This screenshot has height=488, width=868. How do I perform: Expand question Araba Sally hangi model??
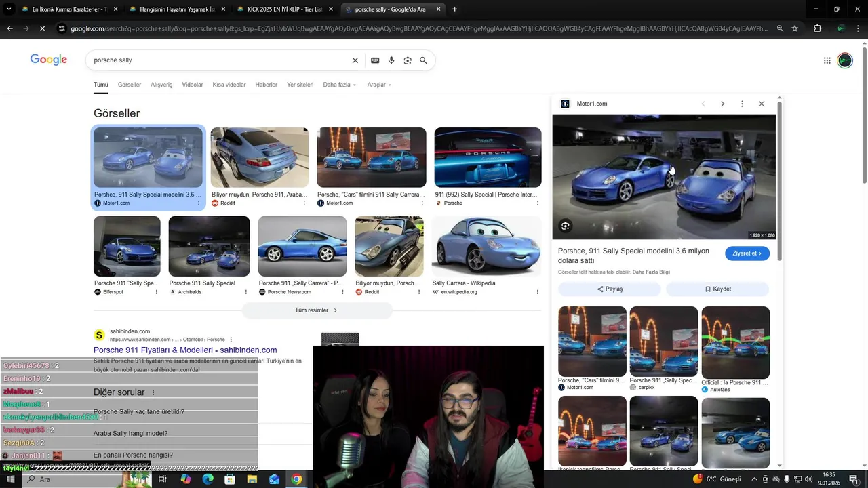point(130,433)
